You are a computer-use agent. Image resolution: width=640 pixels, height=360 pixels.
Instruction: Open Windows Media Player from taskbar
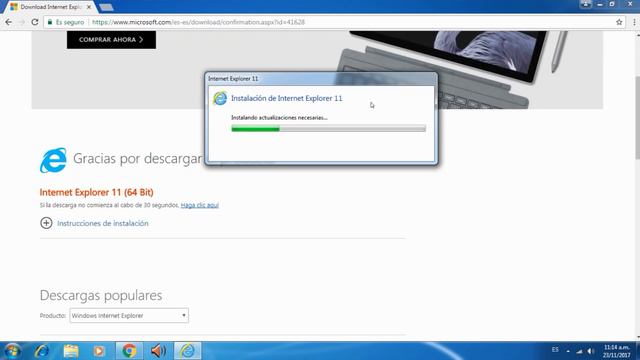click(99, 351)
